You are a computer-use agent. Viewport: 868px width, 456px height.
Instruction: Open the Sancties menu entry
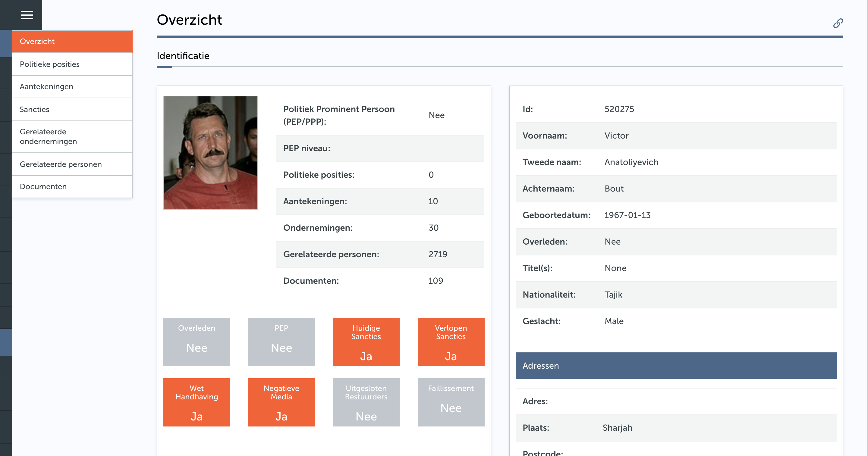(x=72, y=109)
